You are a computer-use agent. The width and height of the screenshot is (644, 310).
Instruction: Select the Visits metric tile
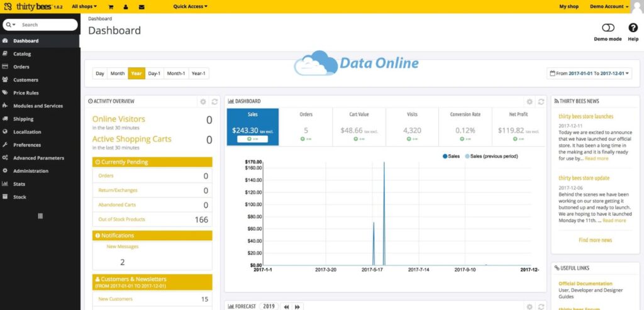(x=412, y=127)
